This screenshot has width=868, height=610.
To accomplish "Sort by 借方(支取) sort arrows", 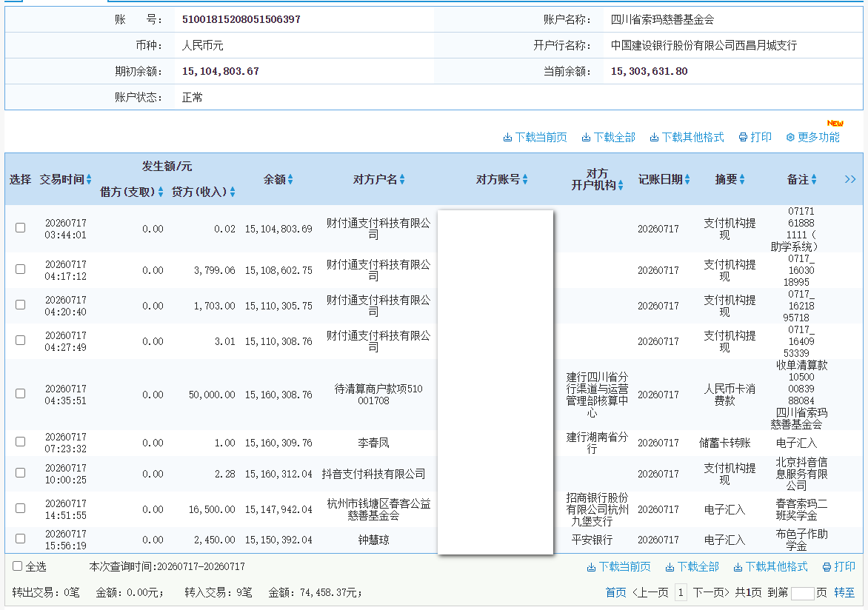I will coord(161,192).
